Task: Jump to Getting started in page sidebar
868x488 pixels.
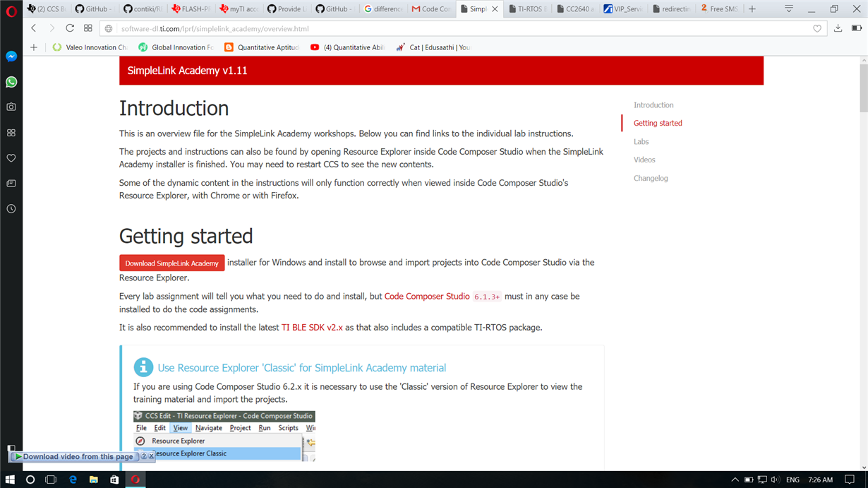Action: [x=658, y=124]
